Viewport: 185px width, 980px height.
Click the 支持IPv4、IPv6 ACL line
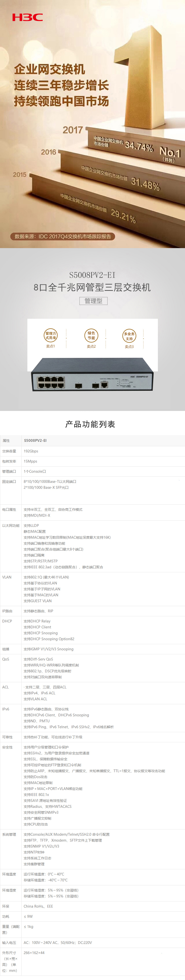pos(39,693)
